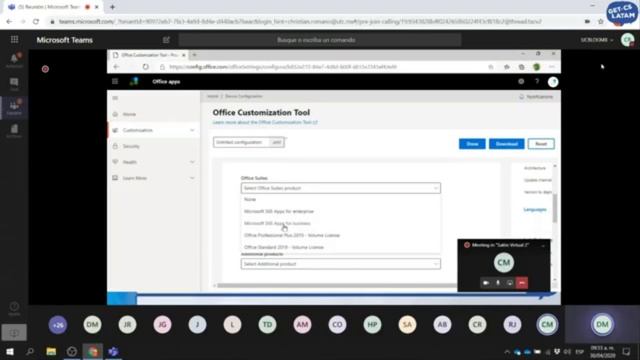Image resolution: width=640 pixels, height=360 pixels.
Task: Expand Learn More section chevron
Action: click(192, 178)
